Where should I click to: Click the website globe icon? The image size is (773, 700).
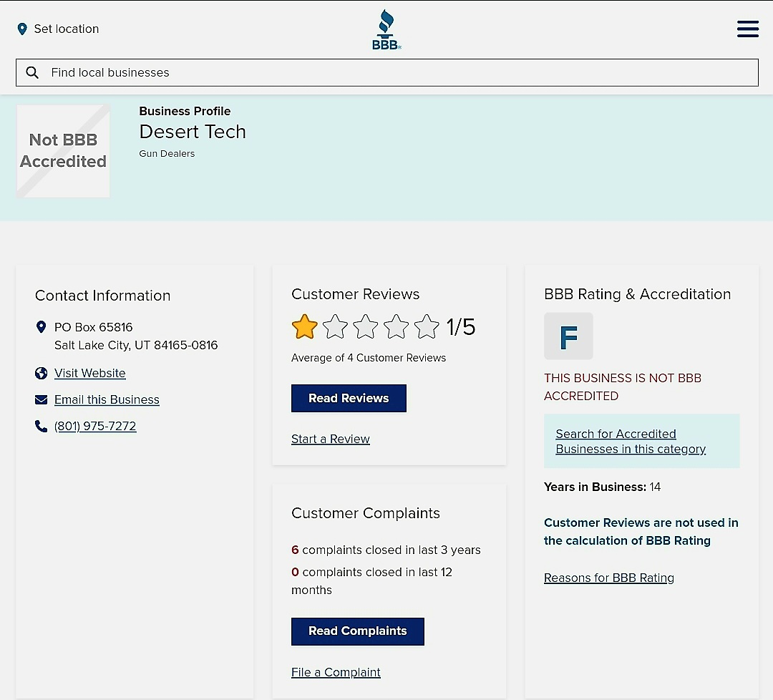tap(42, 373)
